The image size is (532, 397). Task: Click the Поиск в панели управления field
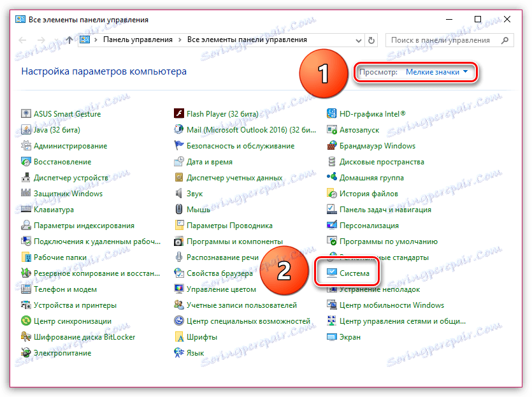[x=450, y=40]
